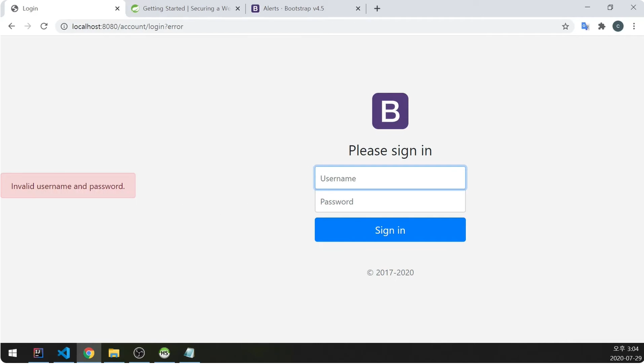Open Visual Studio Code from the taskbar
644x364 pixels.
pos(63,353)
